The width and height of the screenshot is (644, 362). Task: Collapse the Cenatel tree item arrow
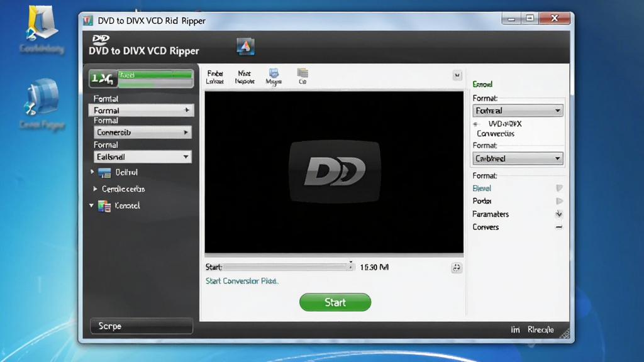(91, 206)
